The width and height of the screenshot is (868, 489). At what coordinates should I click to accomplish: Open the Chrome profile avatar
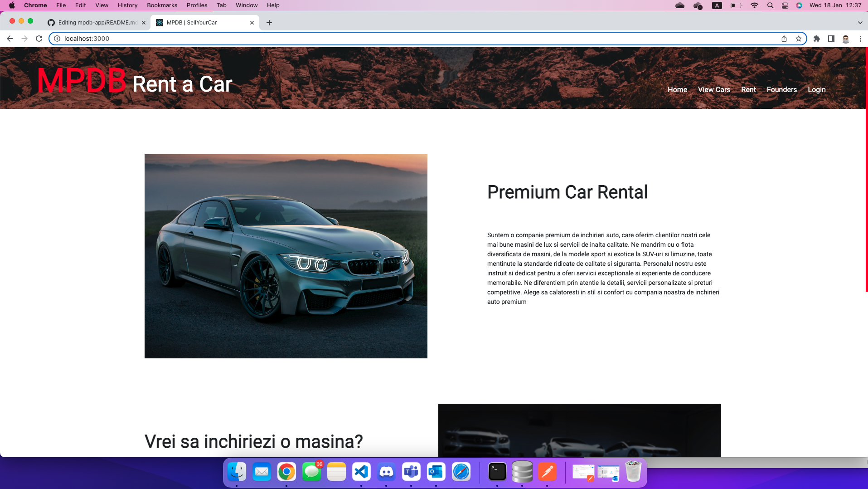tap(846, 39)
